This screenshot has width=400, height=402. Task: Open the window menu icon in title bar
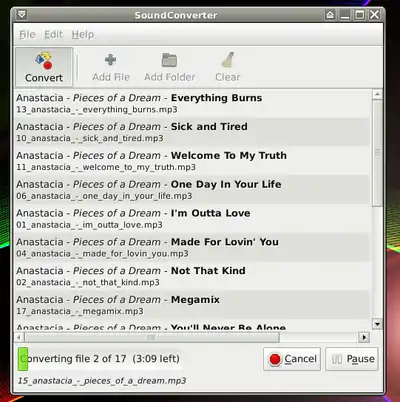[22, 15]
